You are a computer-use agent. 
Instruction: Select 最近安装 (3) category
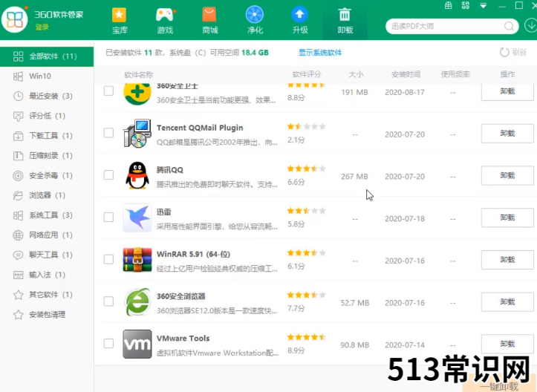point(47,96)
